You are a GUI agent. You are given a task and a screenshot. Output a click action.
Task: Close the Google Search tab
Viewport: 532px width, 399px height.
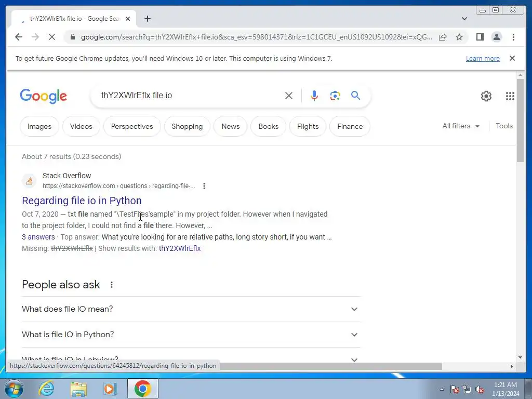(x=128, y=19)
